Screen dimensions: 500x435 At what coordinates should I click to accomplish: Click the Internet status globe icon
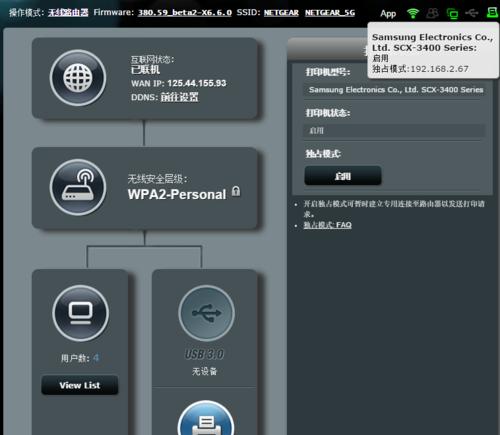point(78,78)
